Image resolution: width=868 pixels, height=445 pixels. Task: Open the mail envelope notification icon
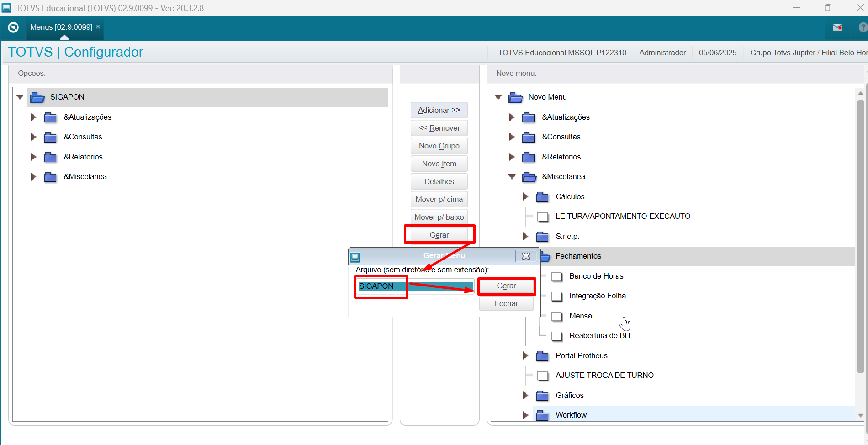[x=837, y=27]
